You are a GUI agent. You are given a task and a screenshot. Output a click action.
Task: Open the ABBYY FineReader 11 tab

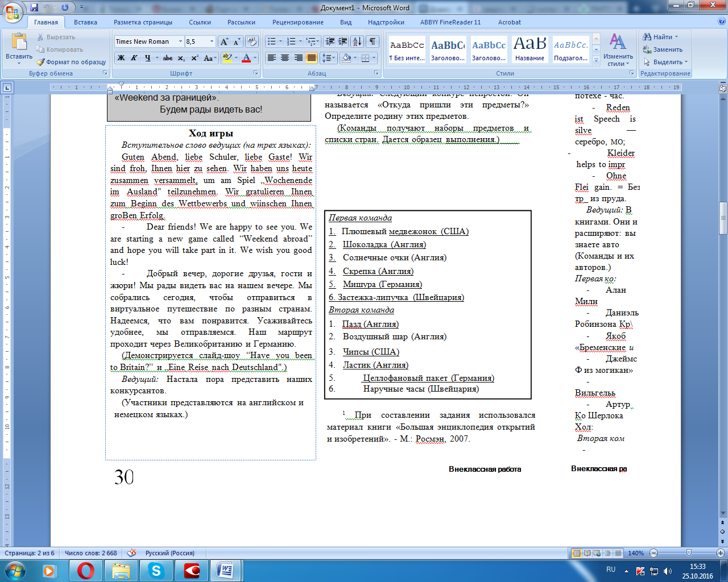450,22
